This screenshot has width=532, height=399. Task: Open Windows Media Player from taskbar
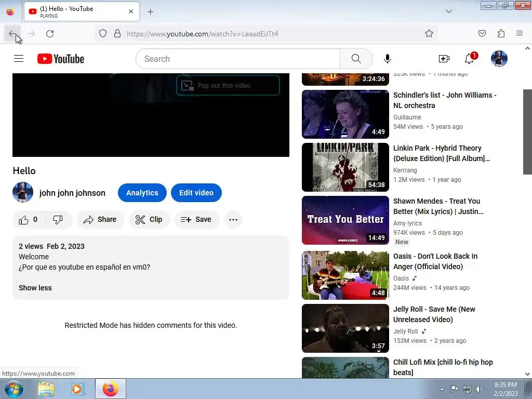(77, 389)
